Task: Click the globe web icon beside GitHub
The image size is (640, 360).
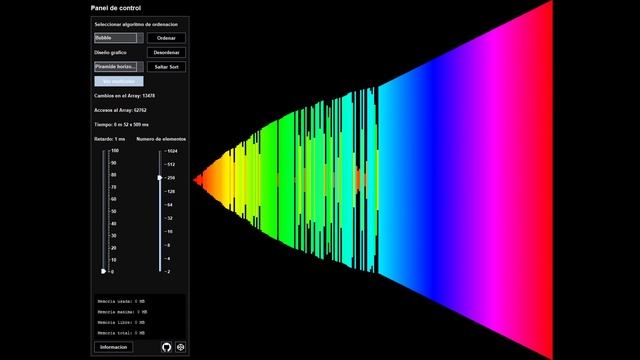Action: [180, 347]
